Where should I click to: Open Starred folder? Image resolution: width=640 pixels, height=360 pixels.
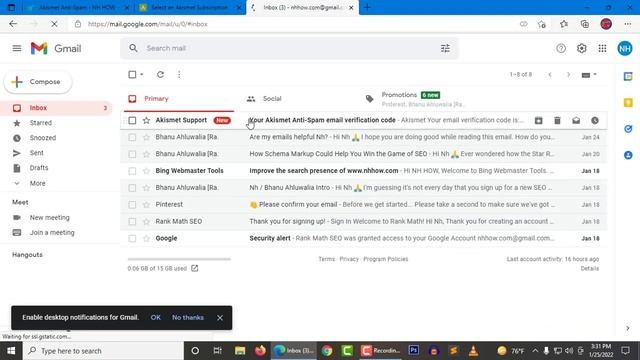pos(40,123)
